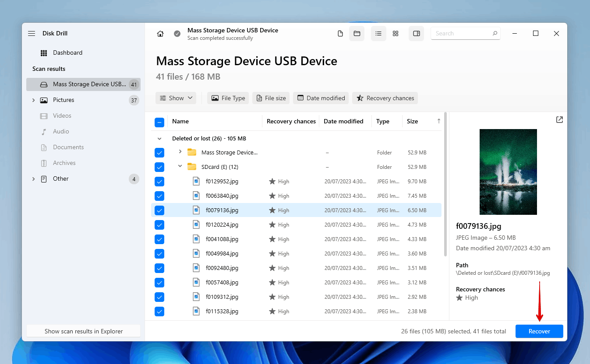This screenshot has height=364, width=590.
Task: Click the Mass Storage Device folder icon in the list
Action: [192, 152]
